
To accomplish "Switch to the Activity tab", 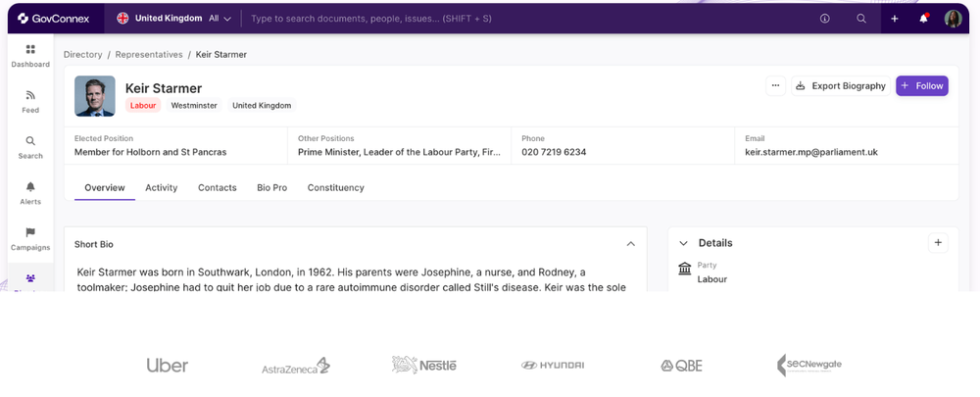I will point(162,187).
